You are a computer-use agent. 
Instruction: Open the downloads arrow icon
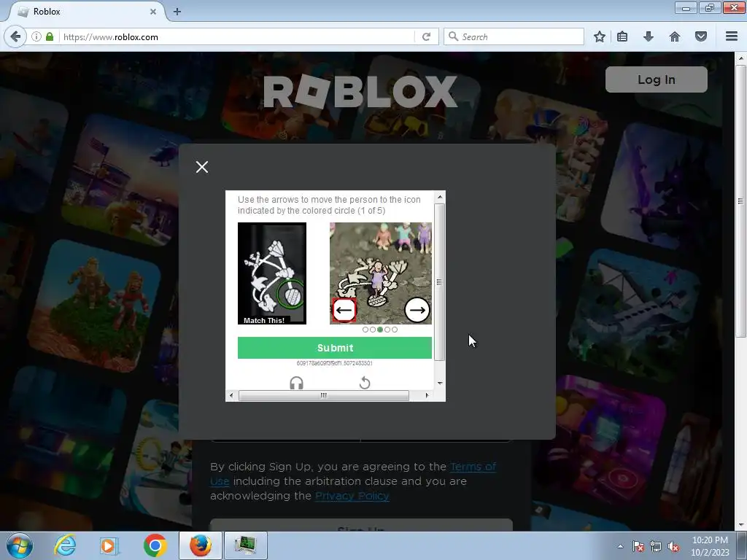649,36
